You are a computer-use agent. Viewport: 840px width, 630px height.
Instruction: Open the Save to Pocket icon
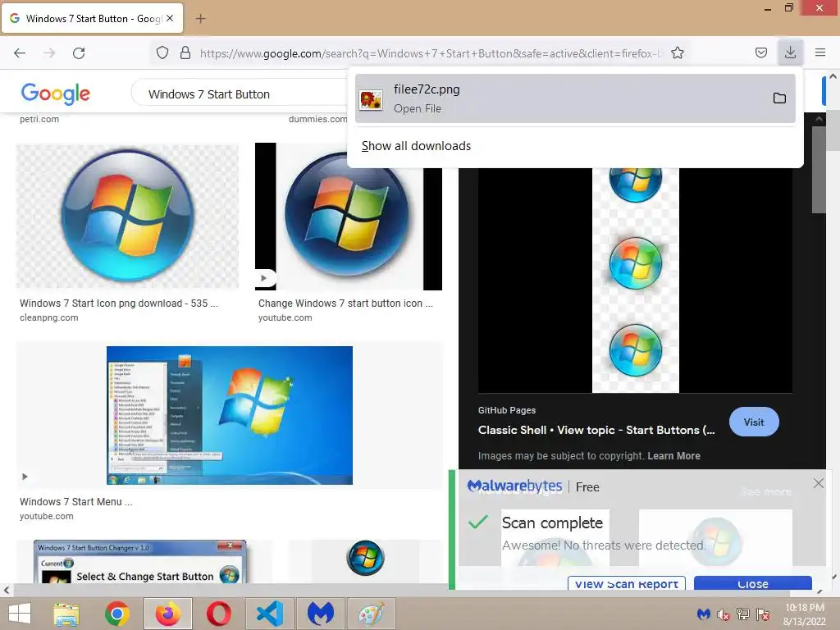point(761,52)
